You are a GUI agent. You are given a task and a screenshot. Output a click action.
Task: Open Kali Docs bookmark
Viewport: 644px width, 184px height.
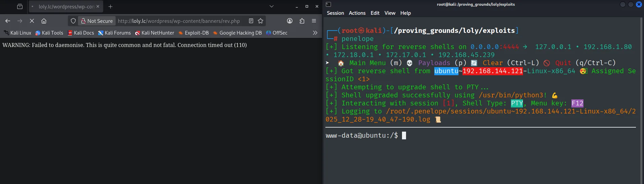(x=81, y=33)
